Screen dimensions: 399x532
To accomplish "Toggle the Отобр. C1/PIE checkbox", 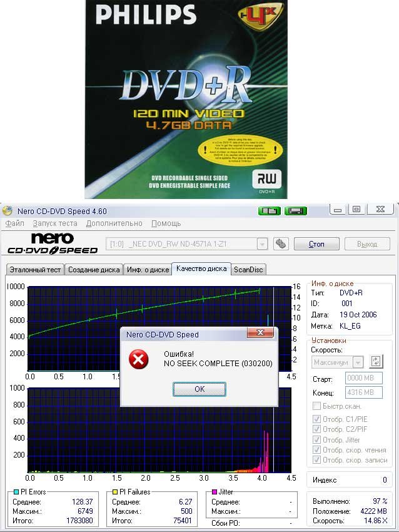I will (316, 419).
